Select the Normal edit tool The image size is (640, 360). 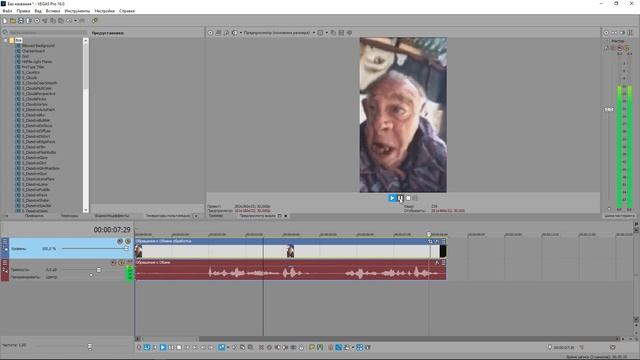point(221,347)
